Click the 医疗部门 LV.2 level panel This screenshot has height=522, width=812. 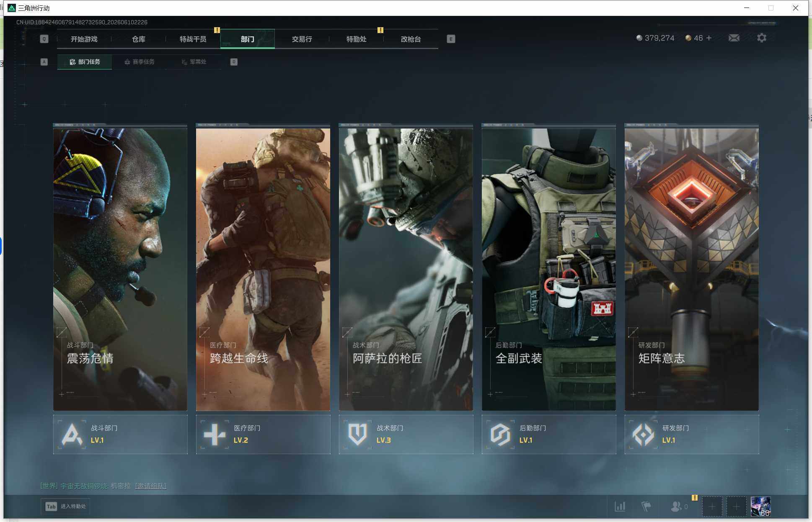[x=263, y=435]
